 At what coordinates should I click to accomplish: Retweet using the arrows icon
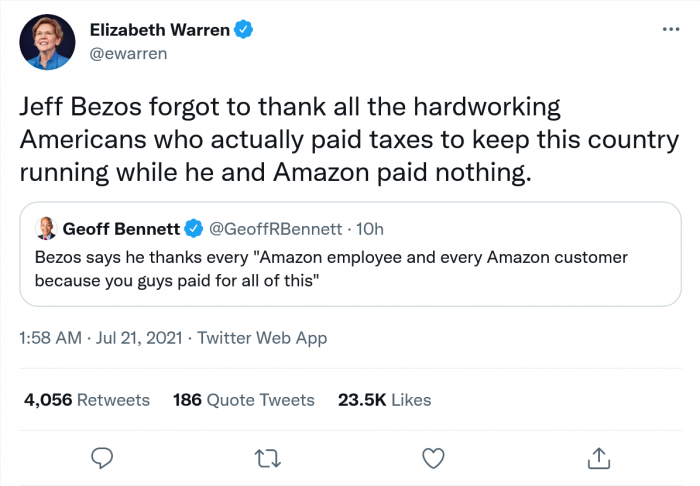tap(267, 457)
